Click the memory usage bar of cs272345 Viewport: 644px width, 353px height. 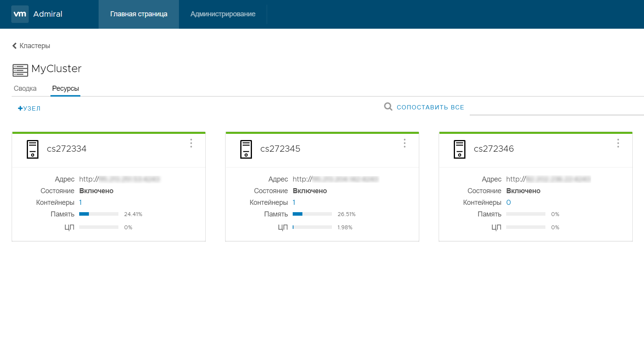click(312, 214)
